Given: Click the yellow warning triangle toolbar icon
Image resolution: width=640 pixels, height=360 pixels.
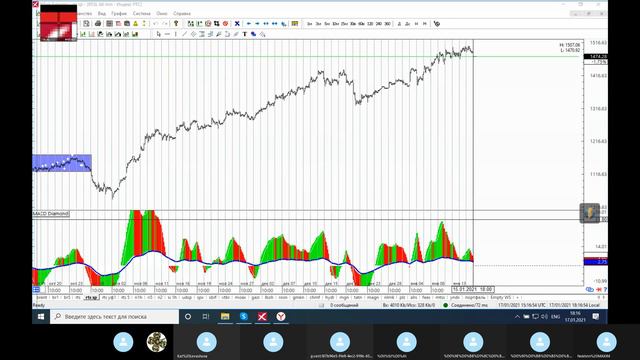Looking at the screenshot, I should click(x=136, y=24).
